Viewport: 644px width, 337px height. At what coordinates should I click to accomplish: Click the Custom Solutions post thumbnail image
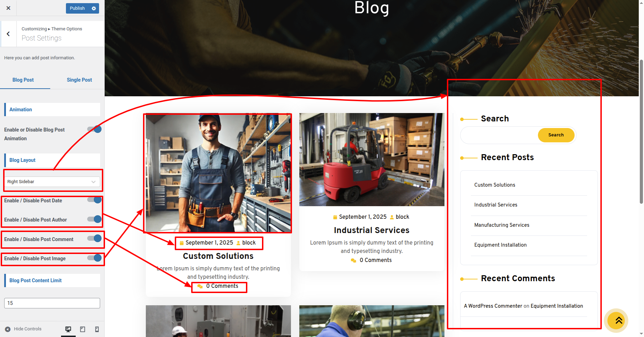click(x=218, y=173)
